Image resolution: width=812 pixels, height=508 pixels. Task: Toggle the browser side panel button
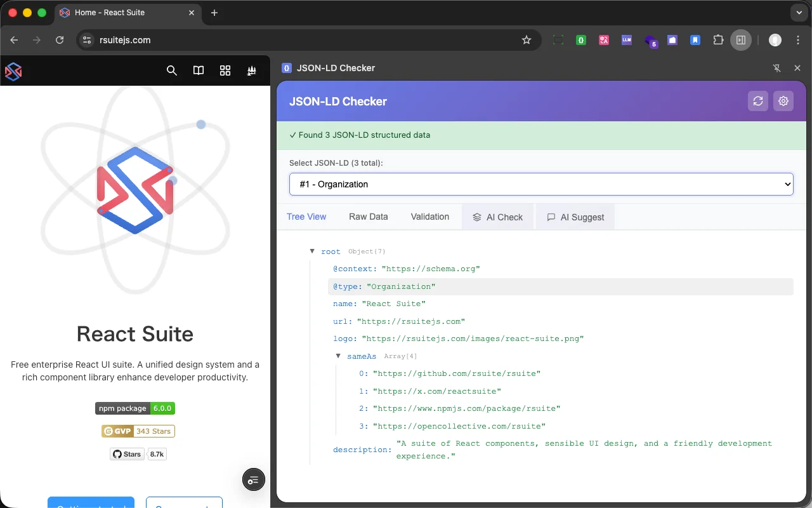(741, 40)
